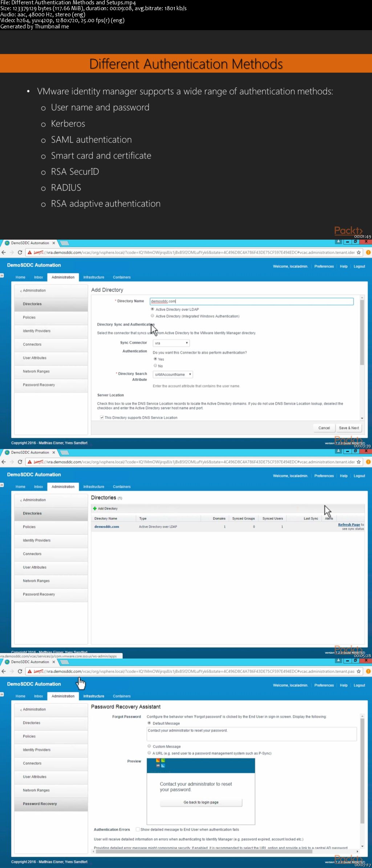Click Chrome user profile icon in Password Recovery frame
This screenshot has width=372, height=868.
(x=338, y=660)
